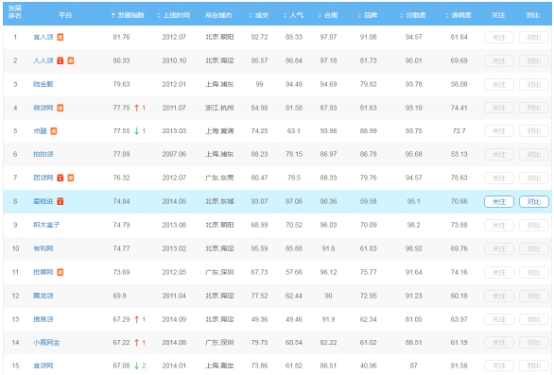Sort the table by 透明度 column
The width and height of the screenshot is (554, 375).
pyautogui.click(x=458, y=15)
